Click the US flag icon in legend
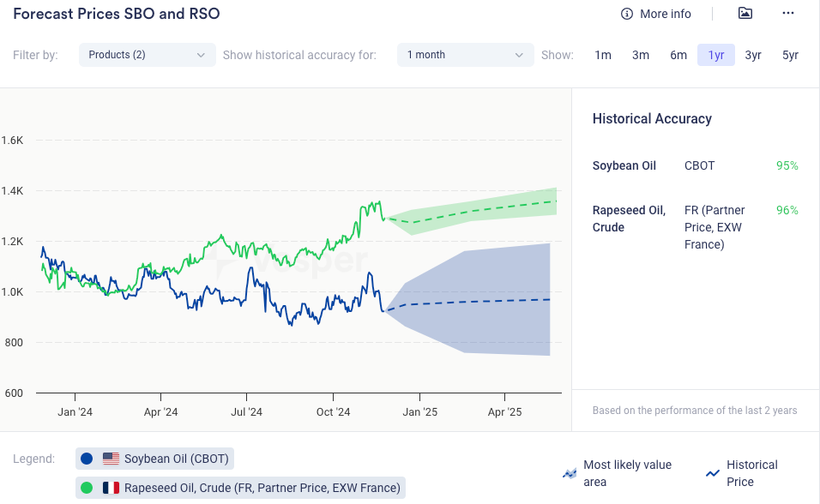This screenshot has width=820, height=504. (111, 459)
